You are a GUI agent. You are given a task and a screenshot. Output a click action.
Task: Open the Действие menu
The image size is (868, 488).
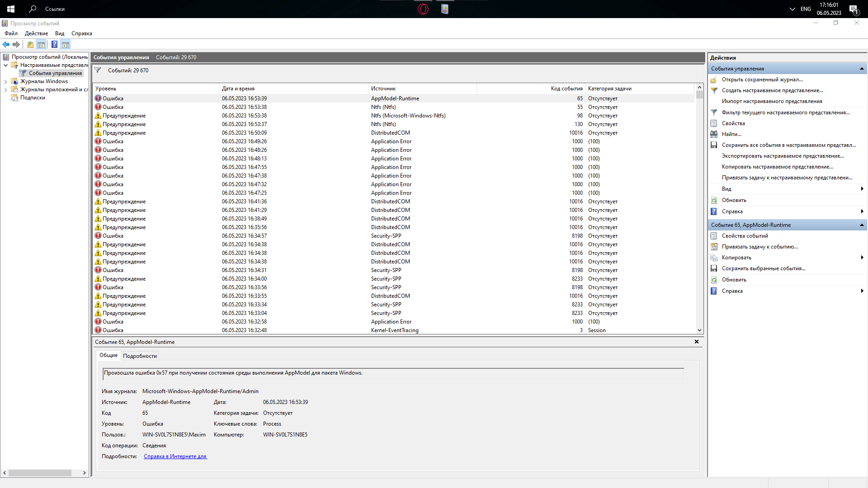pyautogui.click(x=36, y=33)
